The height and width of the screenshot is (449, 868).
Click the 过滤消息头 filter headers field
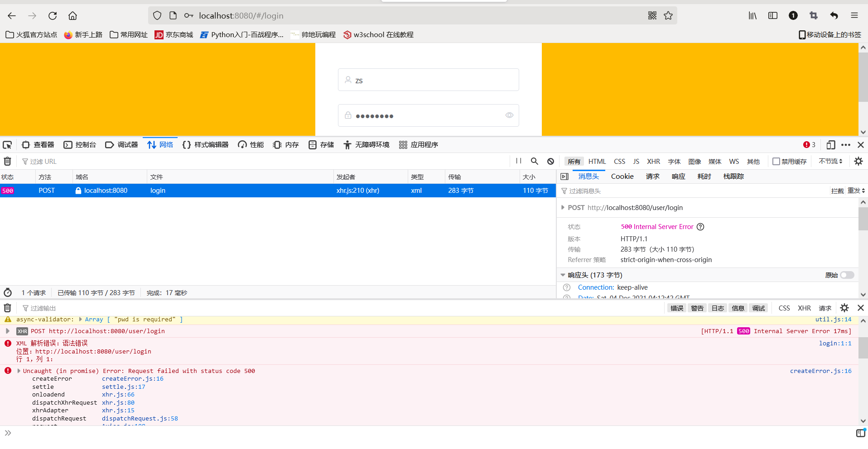click(693, 191)
